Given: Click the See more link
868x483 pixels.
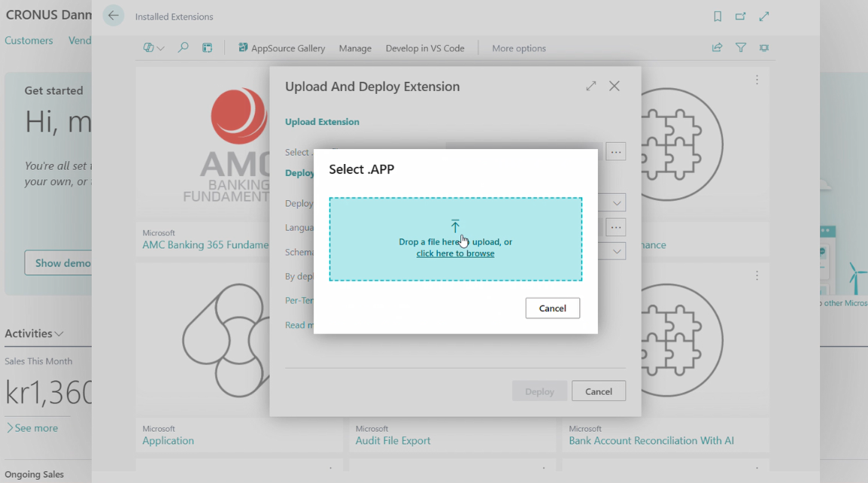Looking at the screenshot, I should (32, 428).
